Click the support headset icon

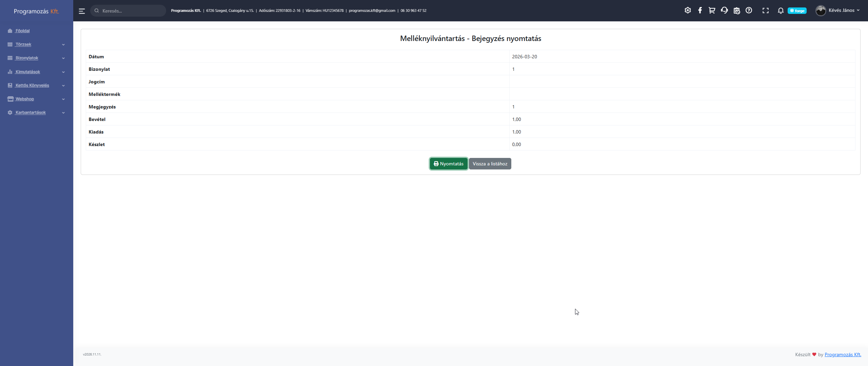pos(724,11)
